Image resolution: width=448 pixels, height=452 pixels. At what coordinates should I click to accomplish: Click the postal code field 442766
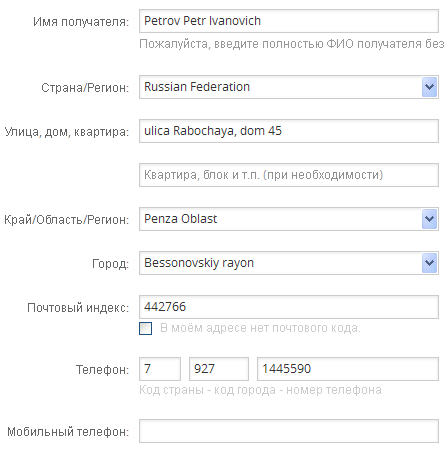[x=289, y=307]
